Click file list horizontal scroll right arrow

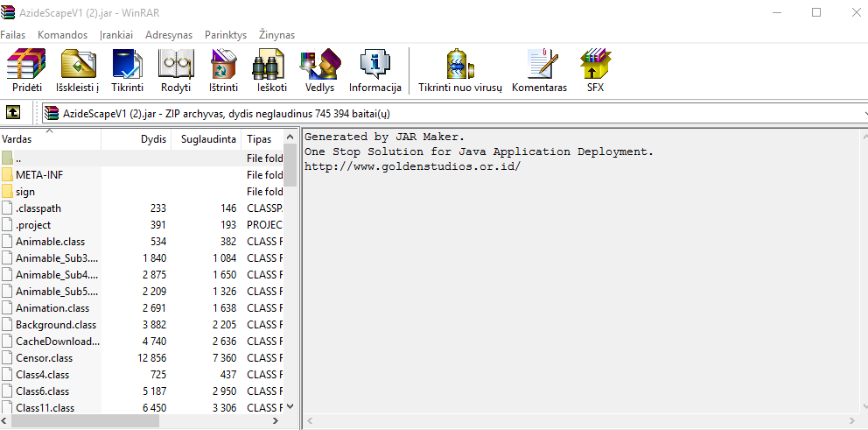click(275, 421)
